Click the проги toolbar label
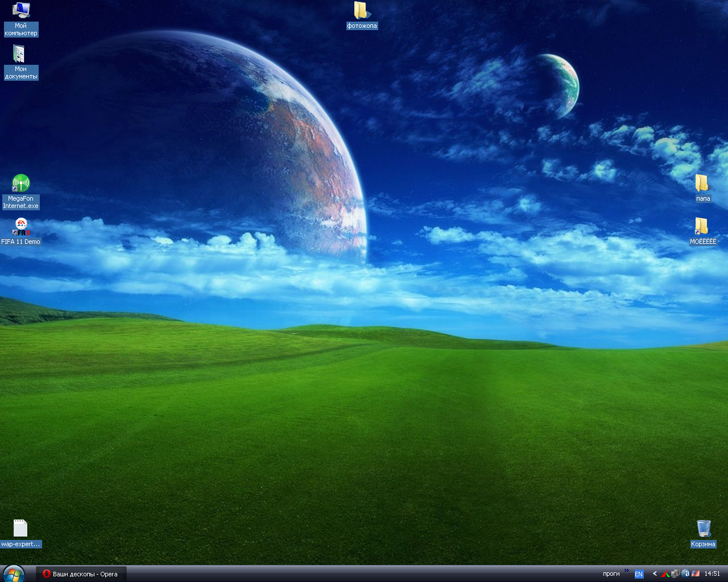The width and height of the screenshot is (728, 582). click(x=611, y=574)
